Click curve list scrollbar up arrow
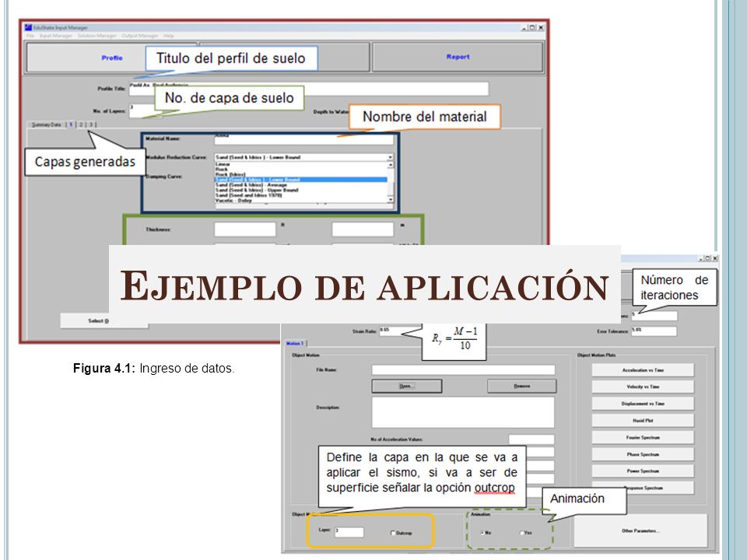The image size is (747, 560). [390, 165]
